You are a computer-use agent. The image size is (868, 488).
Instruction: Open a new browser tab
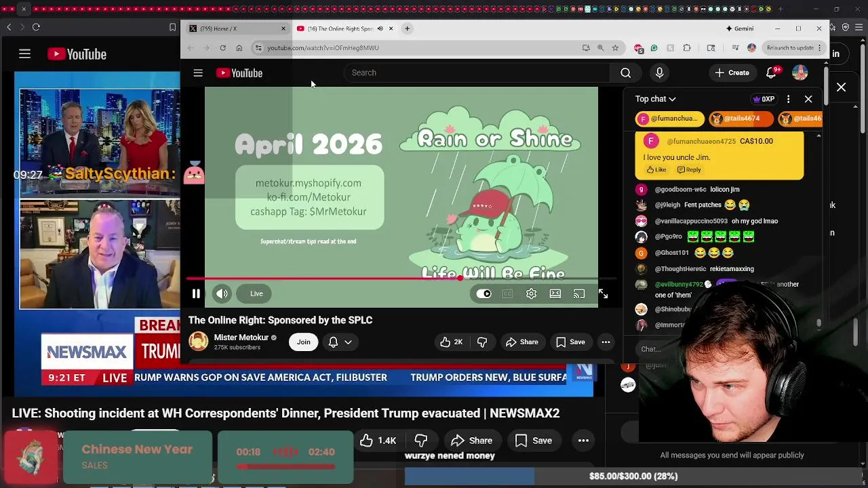click(407, 28)
